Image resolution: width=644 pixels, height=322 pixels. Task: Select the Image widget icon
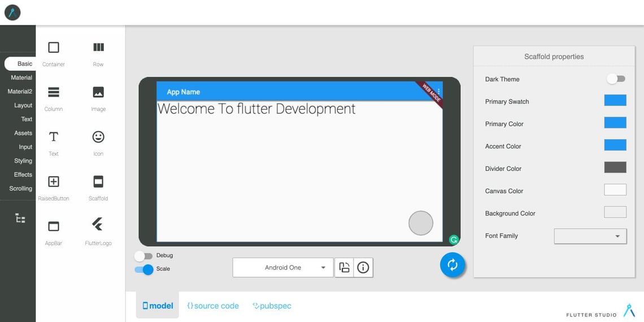[98, 92]
